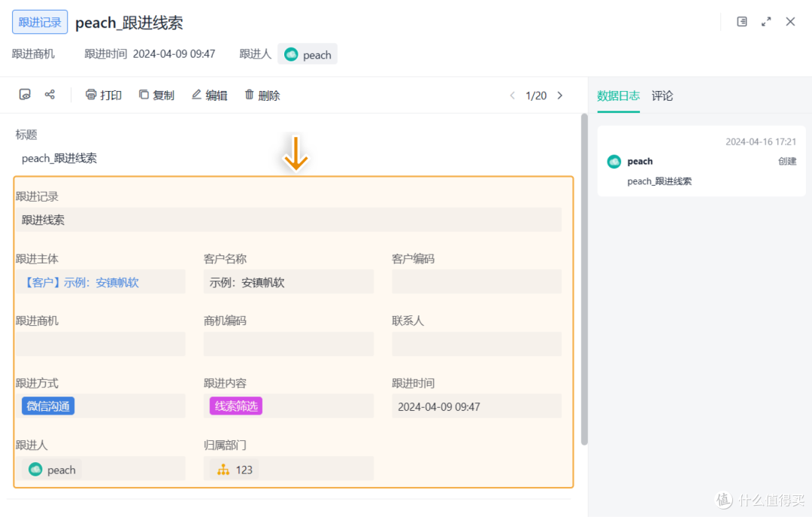Click the 跟进记录 tag badge
The width and height of the screenshot is (812, 517).
click(40, 22)
